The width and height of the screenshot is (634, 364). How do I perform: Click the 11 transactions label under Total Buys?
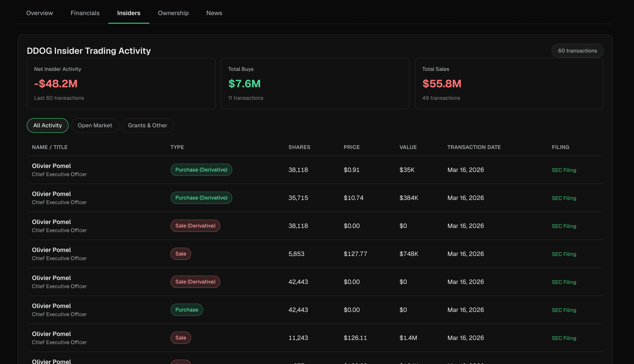tap(246, 98)
